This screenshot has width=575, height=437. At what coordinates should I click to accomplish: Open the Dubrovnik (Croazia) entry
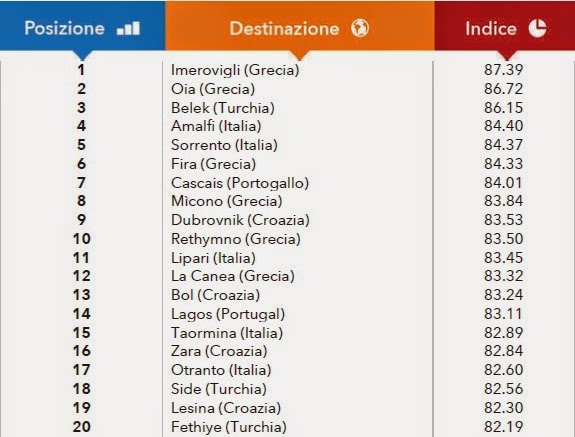click(240, 220)
